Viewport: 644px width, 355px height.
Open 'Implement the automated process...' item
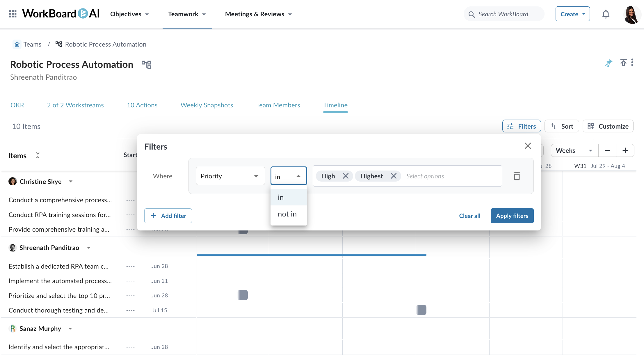[60, 281]
